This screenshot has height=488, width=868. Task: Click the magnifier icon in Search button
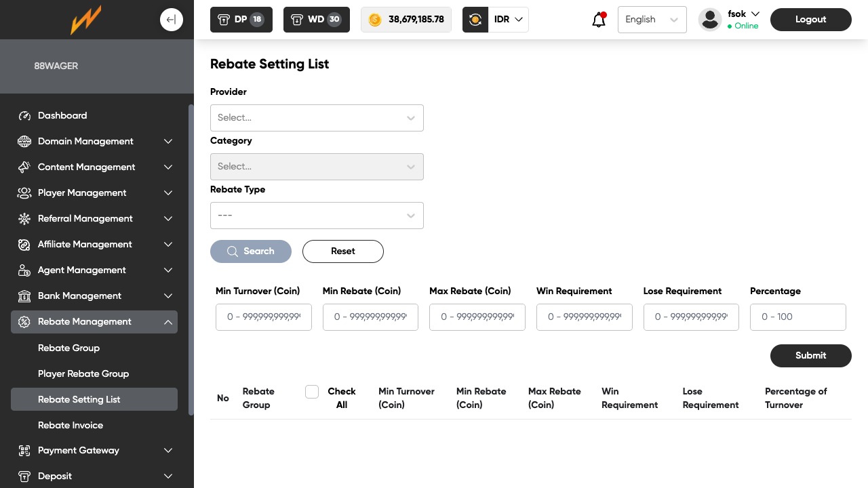click(233, 251)
